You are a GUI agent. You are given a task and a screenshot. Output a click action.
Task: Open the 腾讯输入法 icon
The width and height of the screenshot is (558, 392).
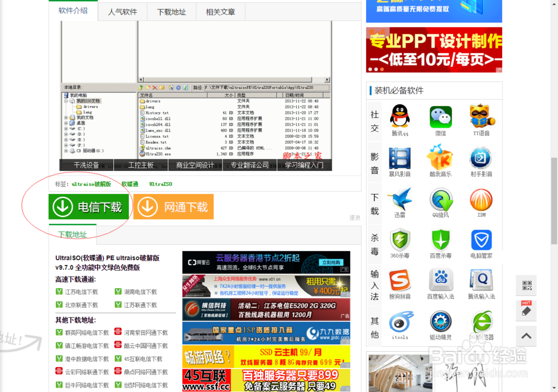point(481,279)
